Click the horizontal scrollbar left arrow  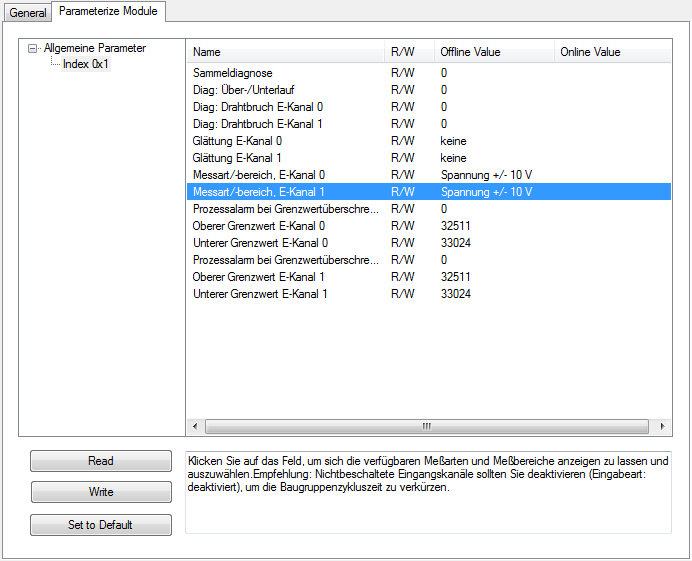[x=195, y=426]
